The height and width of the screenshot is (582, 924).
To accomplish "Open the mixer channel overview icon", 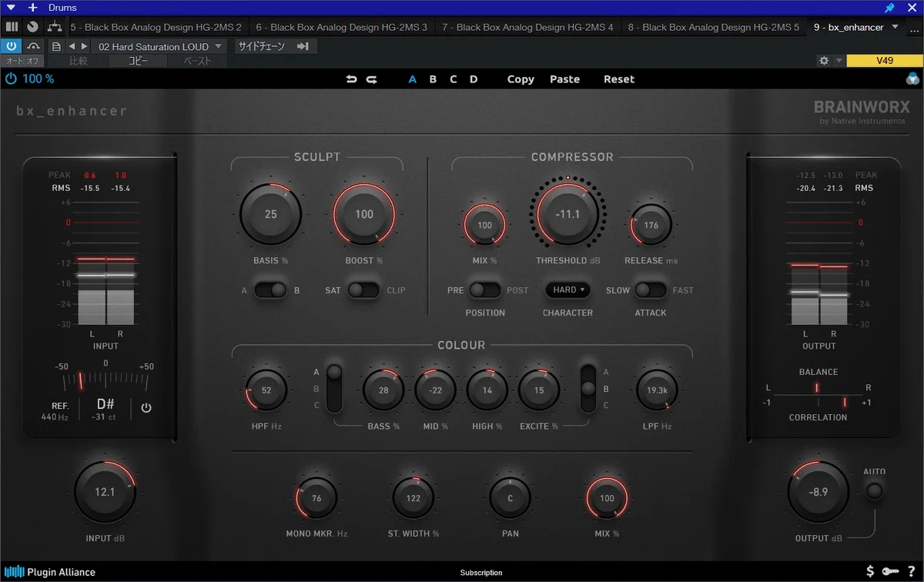I will pyautogui.click(x=12, y=27).
